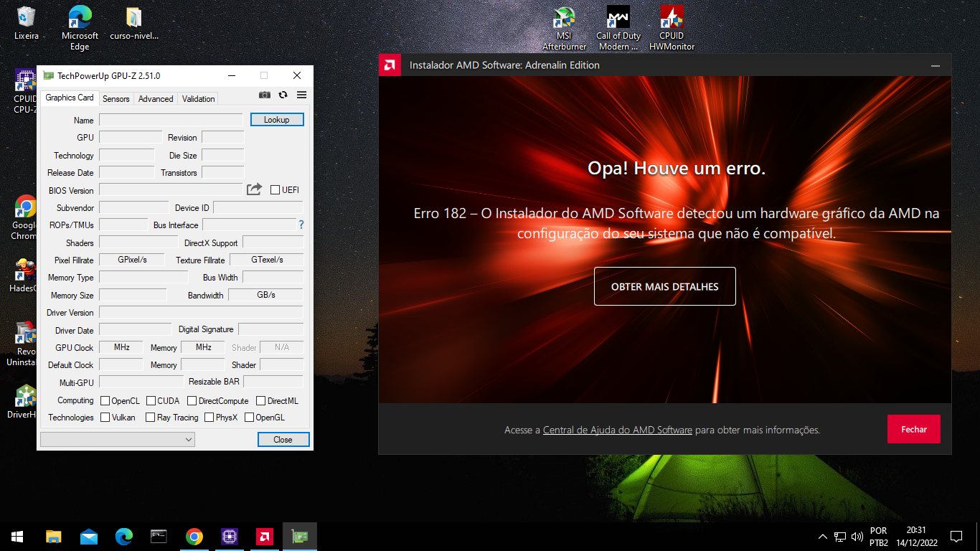Screen dimensions: 980x551
Task: Click the Driver Version field
Action: [x=201, y=312]
